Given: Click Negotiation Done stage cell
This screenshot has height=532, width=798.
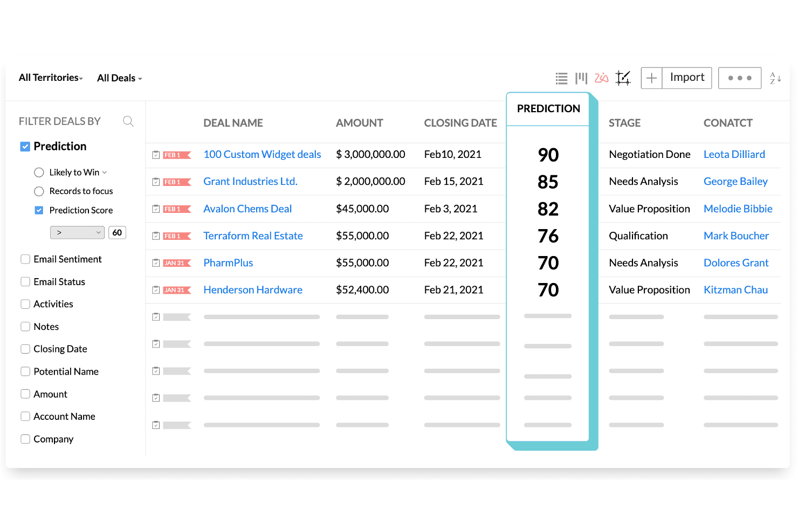Looking at the screenshot, I should (x=650, y=155).
